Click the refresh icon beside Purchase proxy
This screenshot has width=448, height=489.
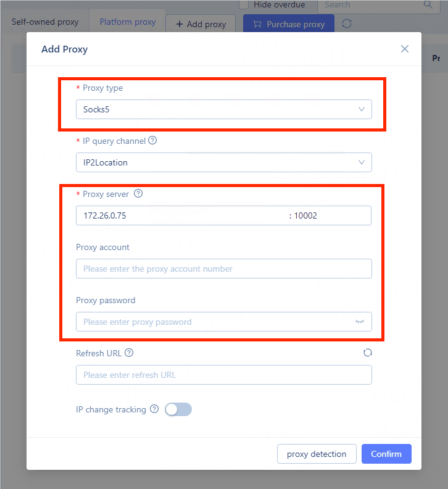pos(347,23)
